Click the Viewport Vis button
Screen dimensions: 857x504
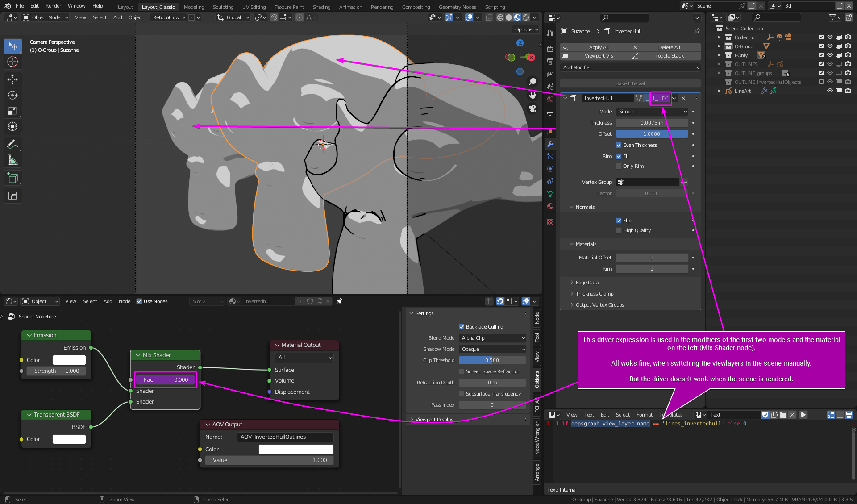pos(595,56)
